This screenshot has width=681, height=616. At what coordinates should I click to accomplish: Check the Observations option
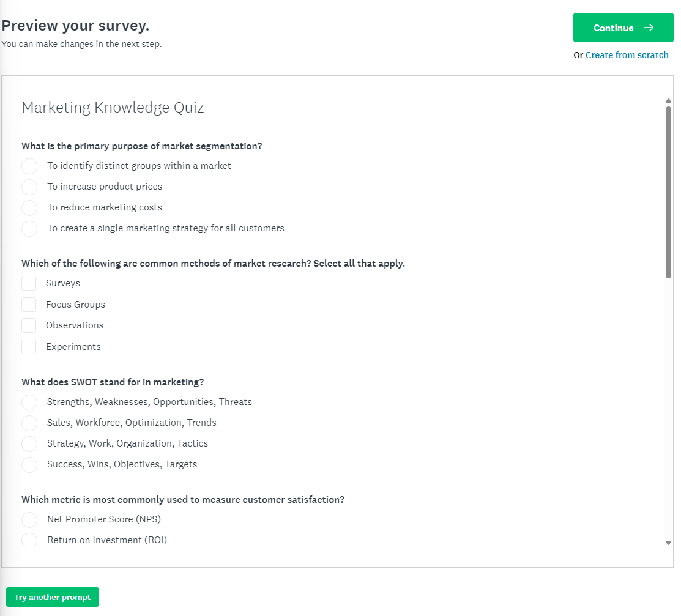pyautogui.click(x=29, y=325)
